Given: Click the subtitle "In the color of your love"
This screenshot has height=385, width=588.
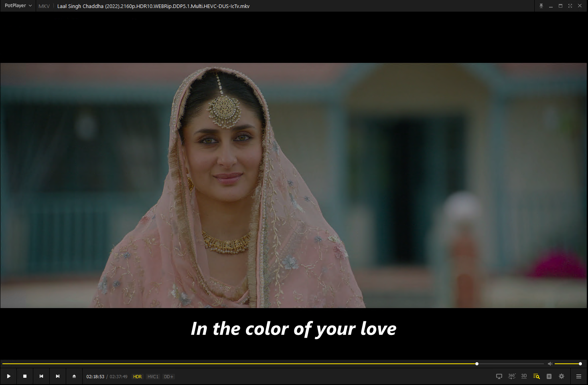Looking at the screenshot, I should 294,329.
